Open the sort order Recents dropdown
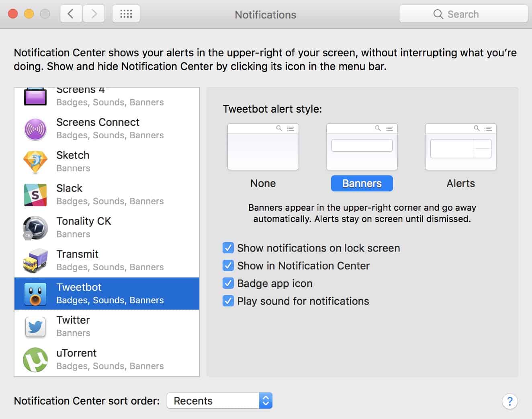Image resolution: width=532 pixels, height=419 pixels. (x=220, y=401)
